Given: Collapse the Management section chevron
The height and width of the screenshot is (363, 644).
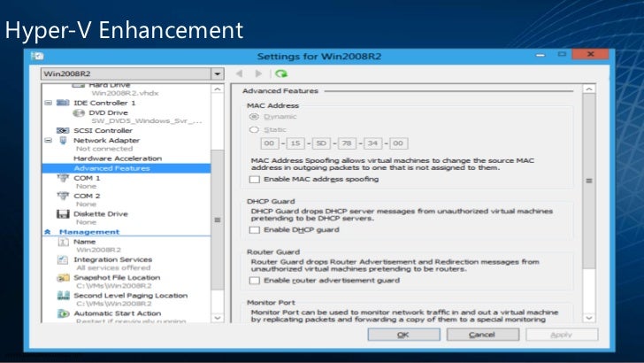Looking at the screenshot, I should coord(47,232).
